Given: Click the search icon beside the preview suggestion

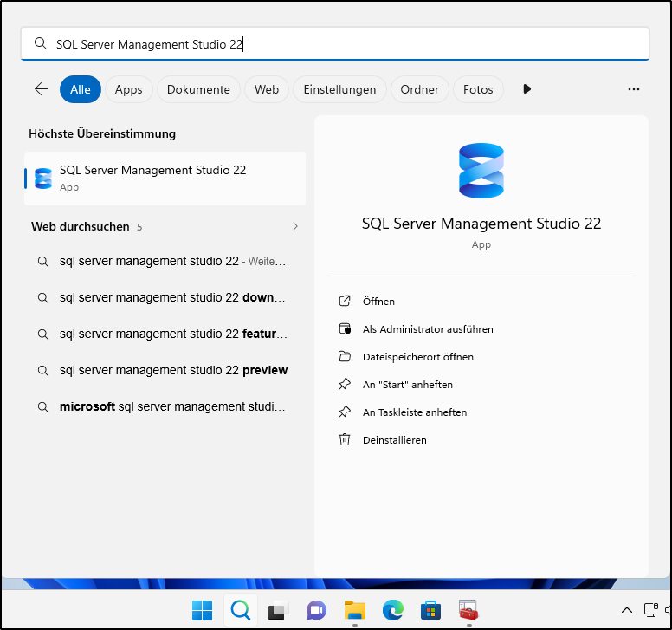Looking at the screenshot, I should click(42, 371).
